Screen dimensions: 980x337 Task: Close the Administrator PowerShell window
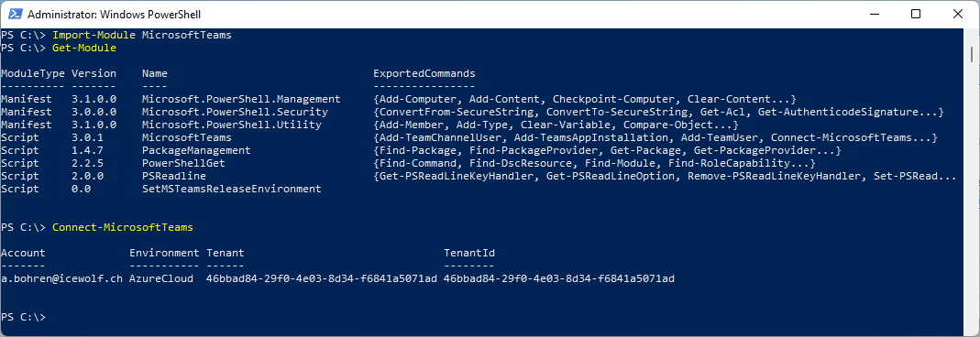tap(958, 14)
